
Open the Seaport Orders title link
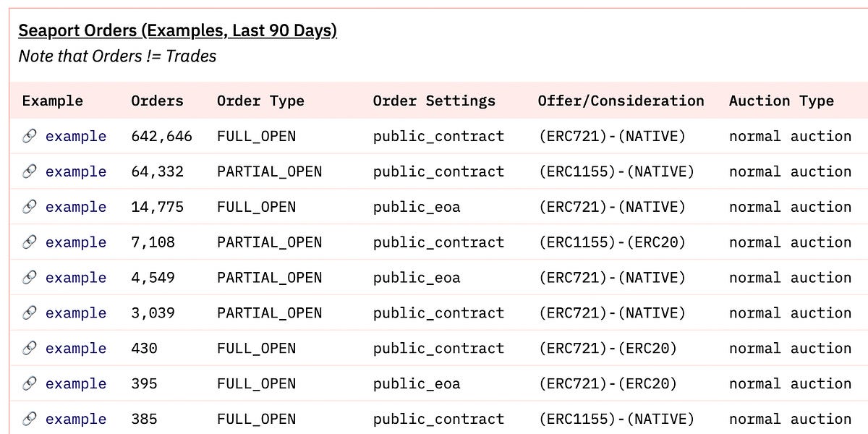pyautogui.click(x=178, y=30)
